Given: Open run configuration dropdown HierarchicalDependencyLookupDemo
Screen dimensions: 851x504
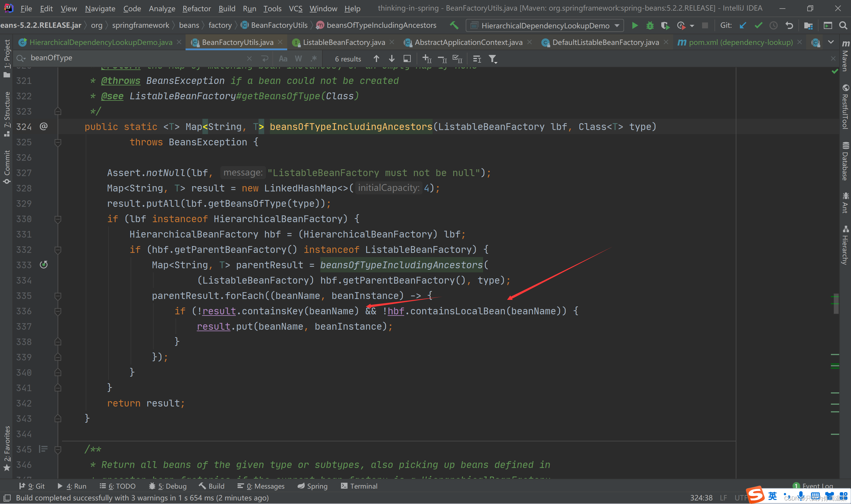Looking at the screenshot, I should click(x=545, y=25).
